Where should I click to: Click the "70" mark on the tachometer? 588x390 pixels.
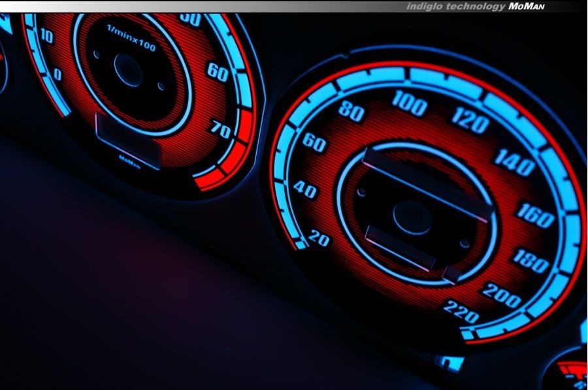221,129
